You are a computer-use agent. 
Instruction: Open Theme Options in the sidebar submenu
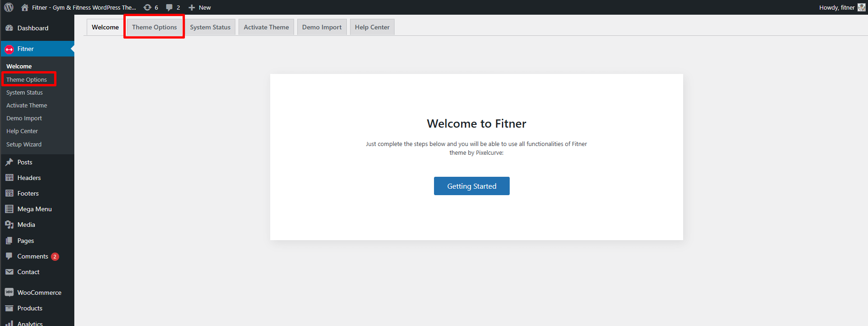point(27,79)
